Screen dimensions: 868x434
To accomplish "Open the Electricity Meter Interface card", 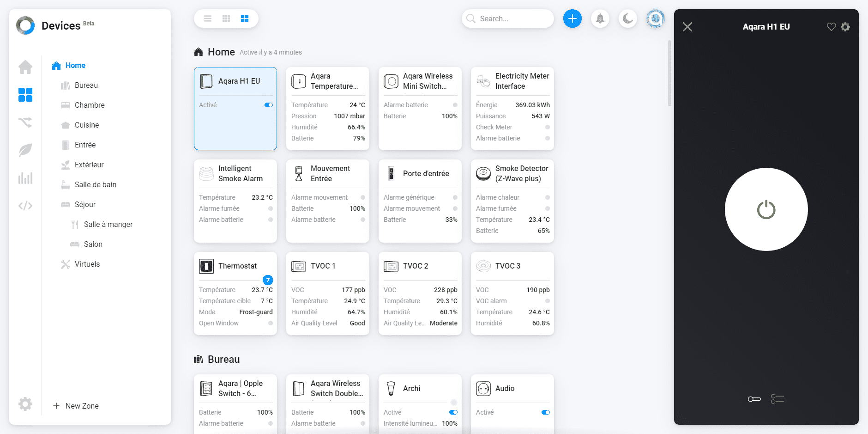I will (x=512, y=109).
